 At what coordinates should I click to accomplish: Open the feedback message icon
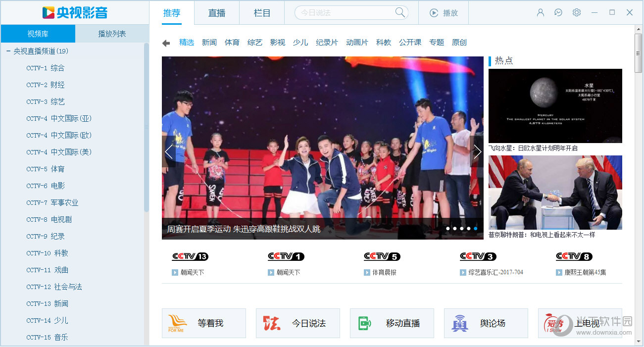pos(558,12)
